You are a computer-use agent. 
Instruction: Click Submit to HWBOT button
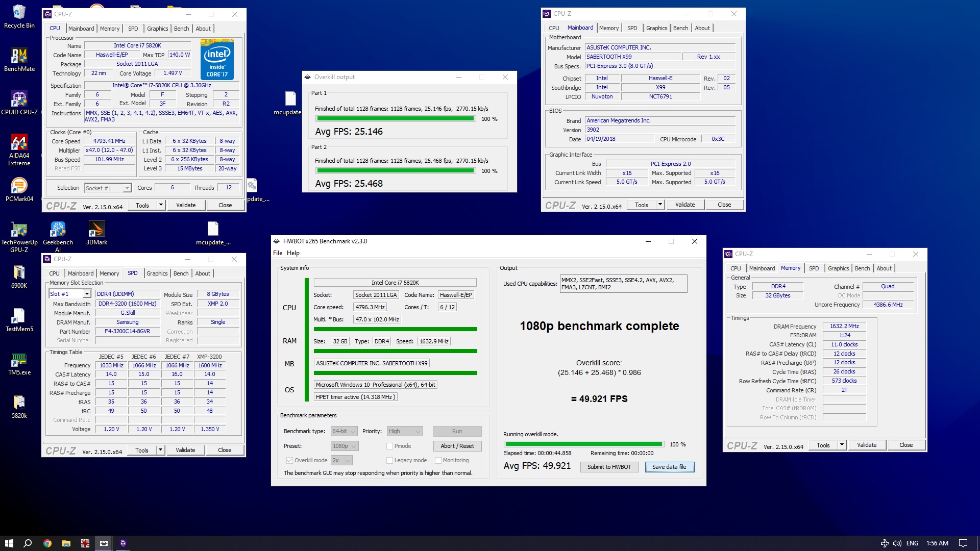point(609,467)
